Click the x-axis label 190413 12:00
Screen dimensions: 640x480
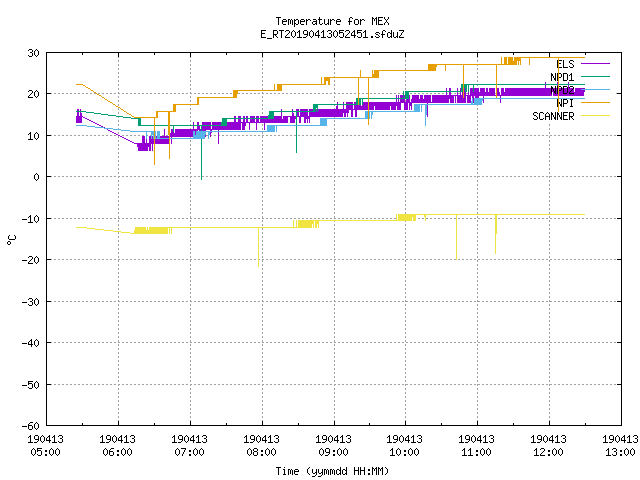pos(549,446)
